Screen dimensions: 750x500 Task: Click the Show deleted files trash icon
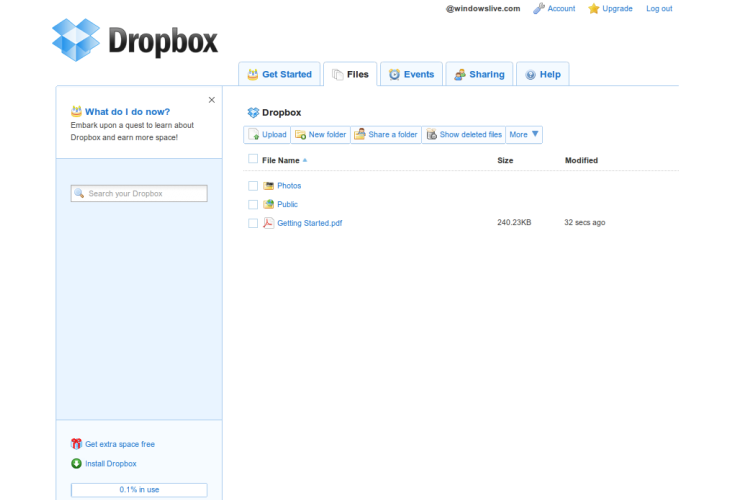click(431, 134)
